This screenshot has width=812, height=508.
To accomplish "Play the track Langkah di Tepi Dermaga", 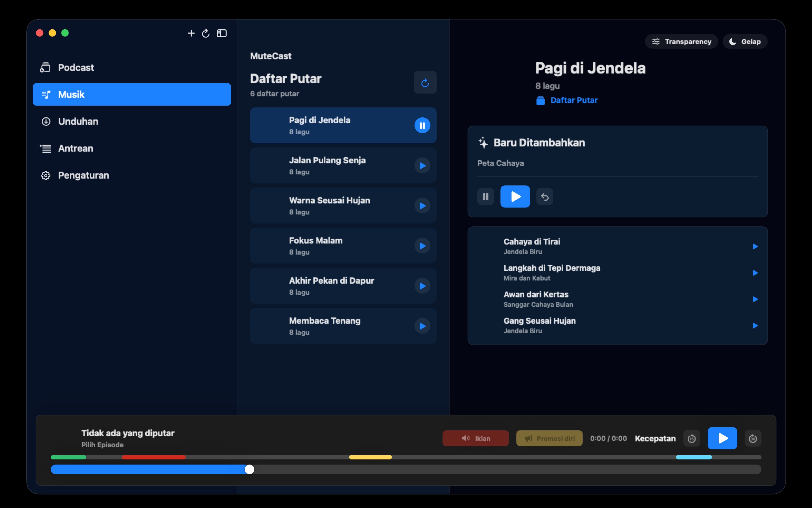I will pyautogui.click(x=755, y=273).
